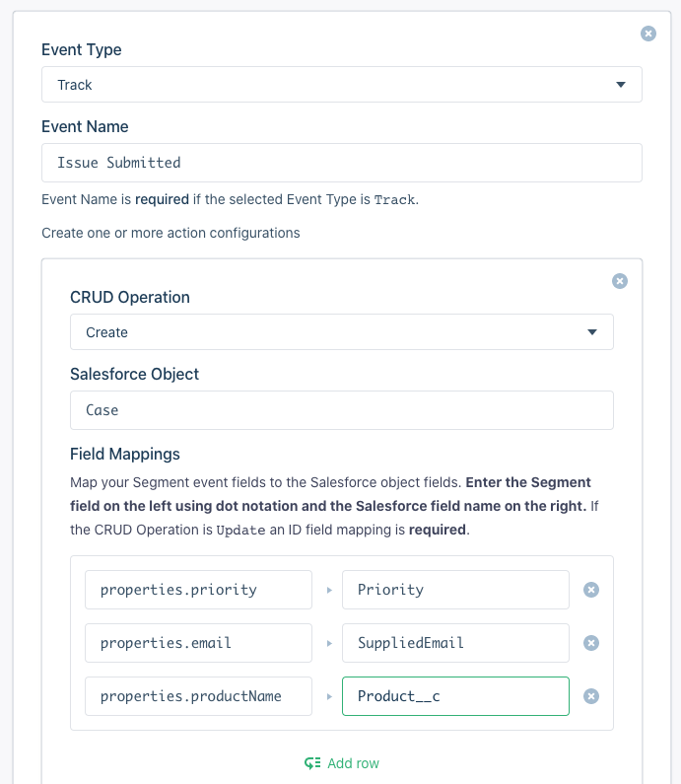The image size is (681, 784).
Task: Click the Salesforce Object Case field
Action: point(341,410)
